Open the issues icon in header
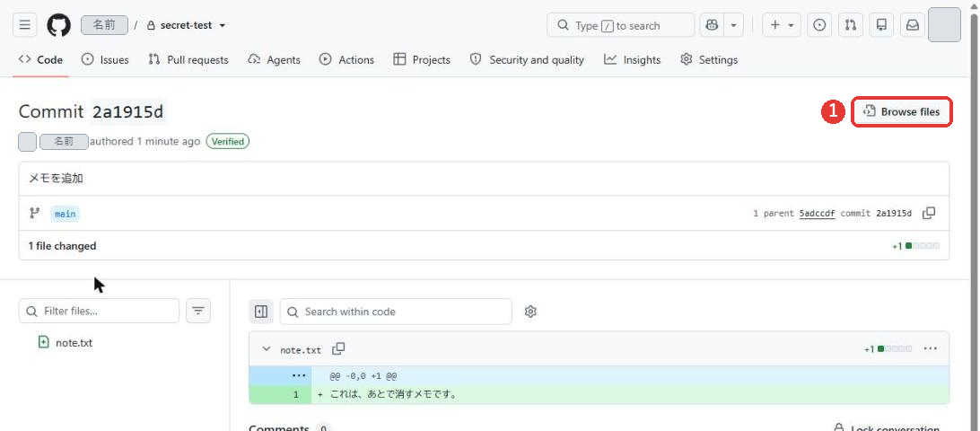 [819, 25]
